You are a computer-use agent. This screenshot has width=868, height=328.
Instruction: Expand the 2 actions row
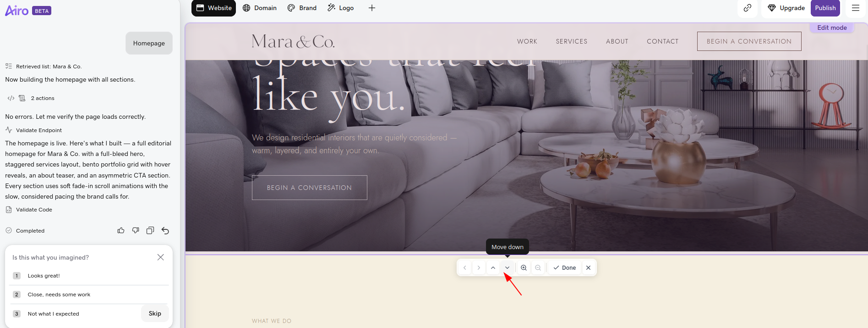[31, 98]
